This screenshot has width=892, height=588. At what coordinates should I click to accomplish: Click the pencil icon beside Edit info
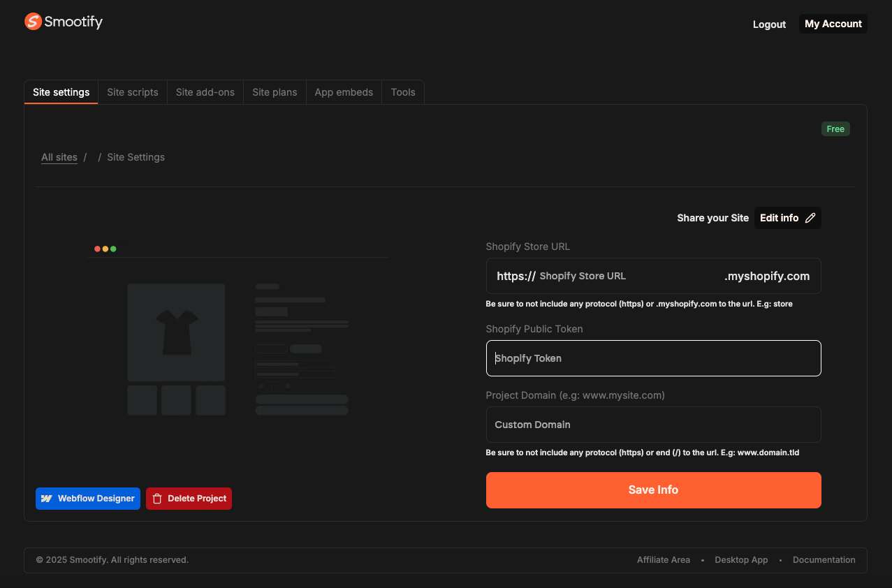coord(810,218)
